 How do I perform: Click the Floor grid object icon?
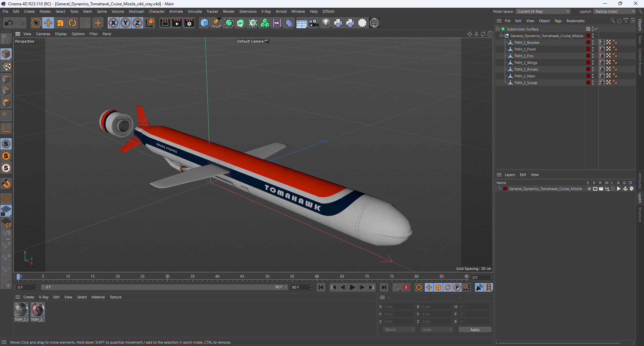(x=302, y=23)
